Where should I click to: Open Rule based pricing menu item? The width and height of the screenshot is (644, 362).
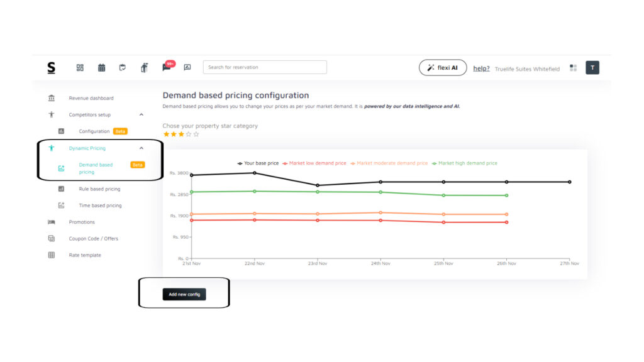(99, 189)
